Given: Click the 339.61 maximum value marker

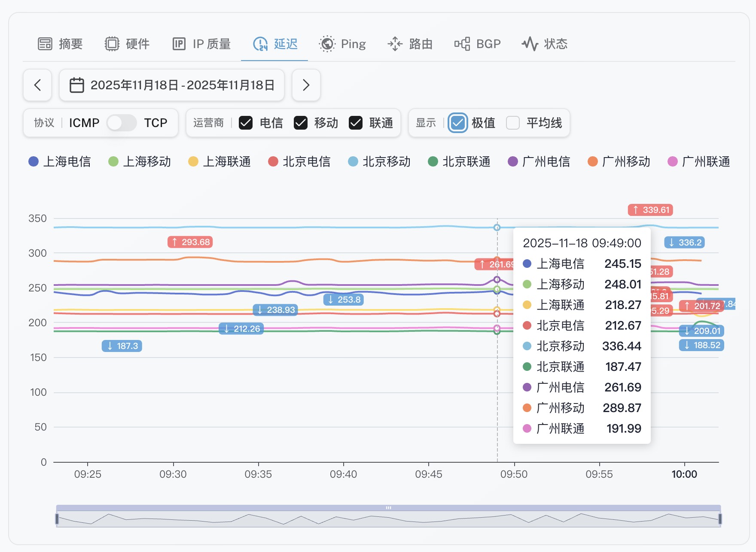Looking at the screenshot, I should tap(650, 210).
